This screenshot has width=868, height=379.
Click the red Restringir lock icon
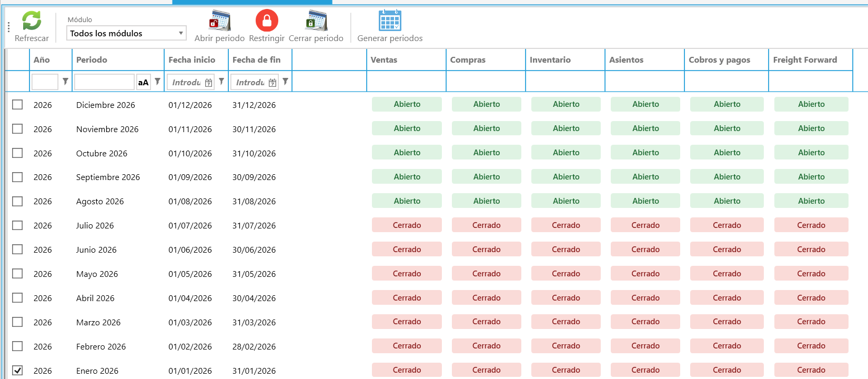(267, 21)
